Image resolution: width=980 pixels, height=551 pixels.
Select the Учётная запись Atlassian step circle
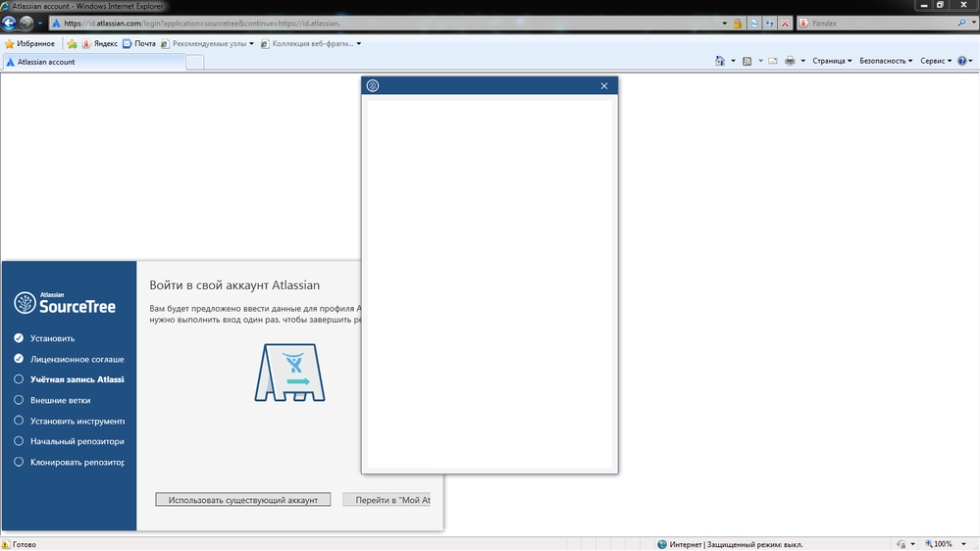19,379
